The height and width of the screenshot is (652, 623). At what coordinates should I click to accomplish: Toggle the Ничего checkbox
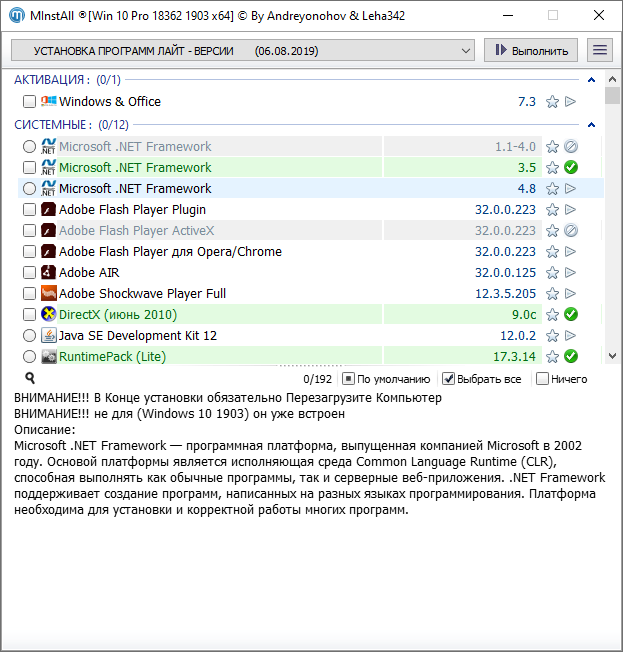point(542,379)
